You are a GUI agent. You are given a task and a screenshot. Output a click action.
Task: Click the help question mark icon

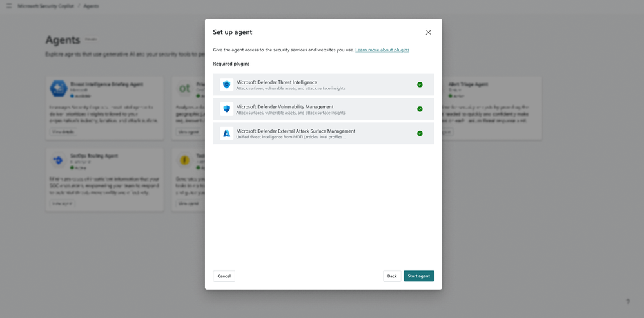tap(628, 302)
